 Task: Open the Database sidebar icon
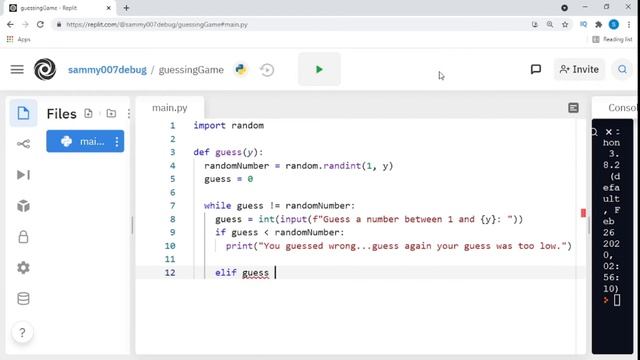click(23, 299)
